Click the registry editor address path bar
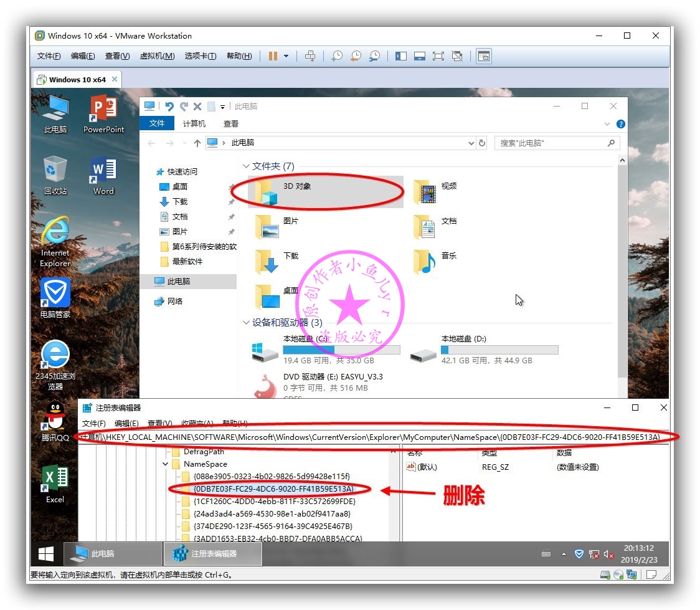Image resolution: width=700 pixels, height=610 pixels. 373,437
